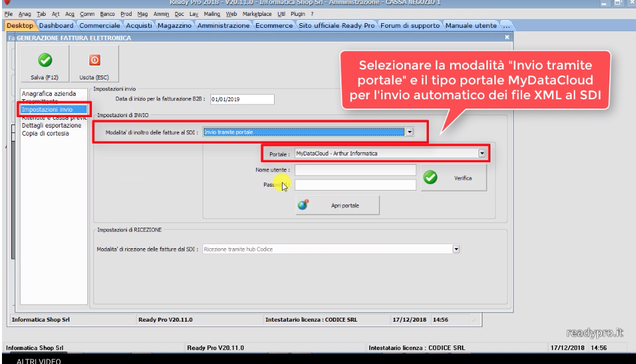Open portal with Apri portale button
The height and width of the screenshot is (364, 636).
coord(338,205)
